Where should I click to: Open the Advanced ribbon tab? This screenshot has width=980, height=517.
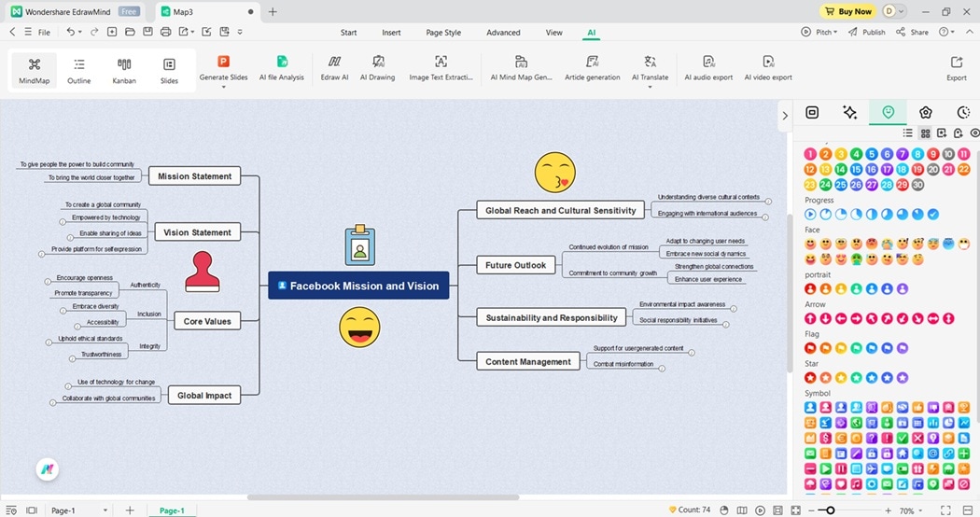tap(503, 33)
